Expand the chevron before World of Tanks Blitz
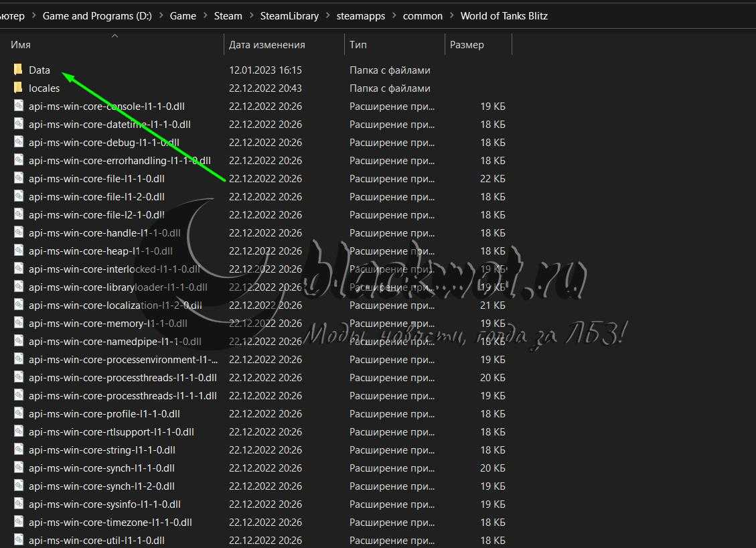Image resolution: width=756 pixels, height=548 pixels. 452,15
